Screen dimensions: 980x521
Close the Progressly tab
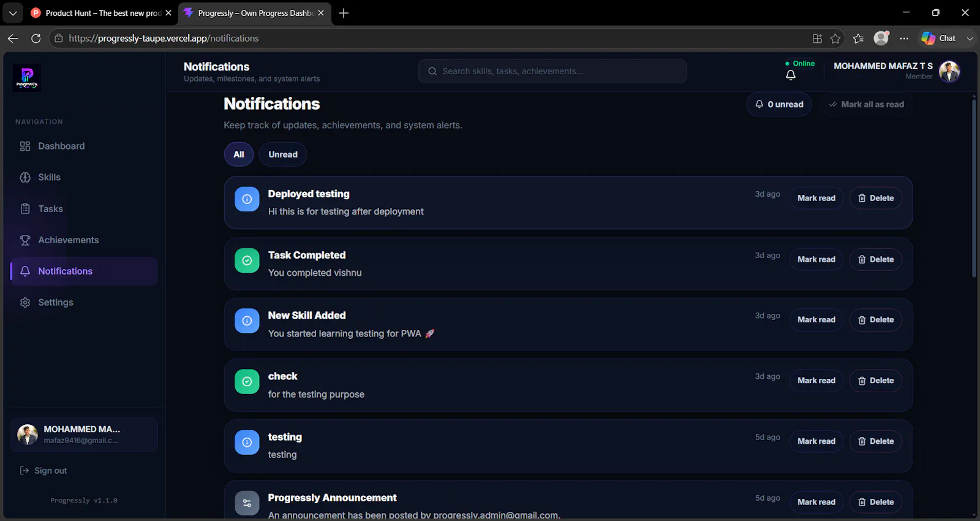(321, 13)
